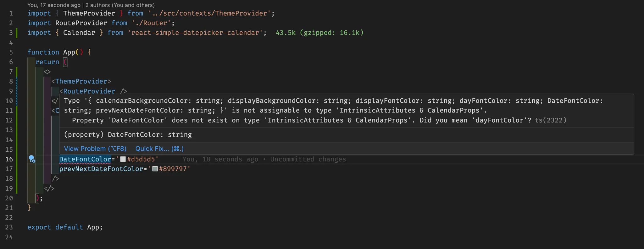This screenshot has height=249, width=644.
Task: Select line number 5 in the gutter
Action: click(11, 52)
